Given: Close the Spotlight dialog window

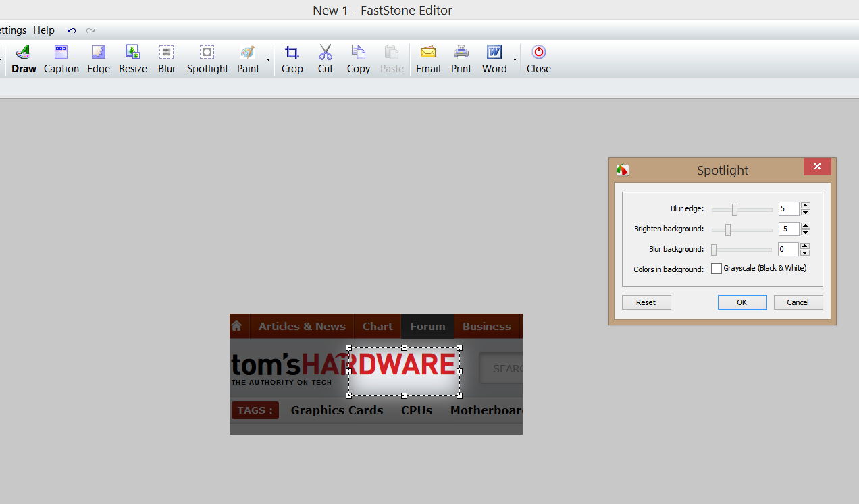Looking at the screenshot, I should coord(817,167).
